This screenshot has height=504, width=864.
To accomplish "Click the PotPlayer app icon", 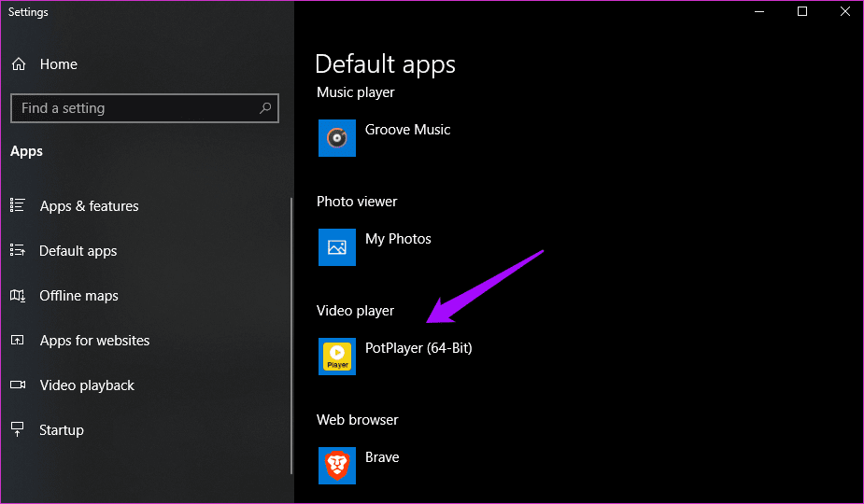I will tap(336, 357).
